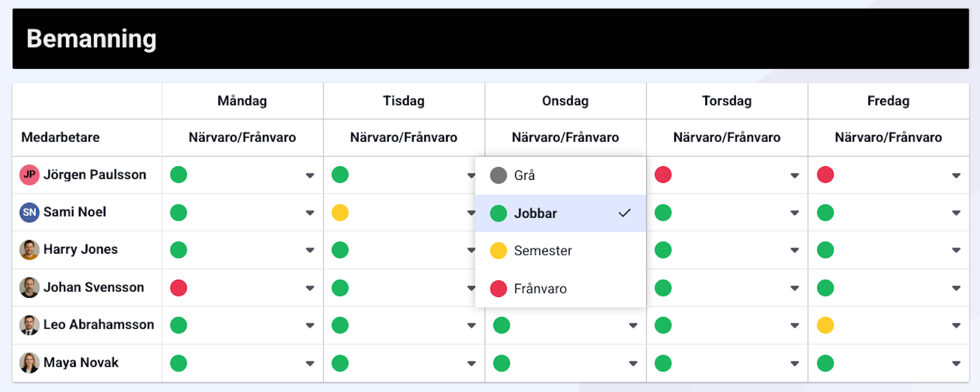Click Jörgen Paulsson's JP avatar icon
Image resolution: width=980 pixels, height=392 pixels.
click(29, 175)
